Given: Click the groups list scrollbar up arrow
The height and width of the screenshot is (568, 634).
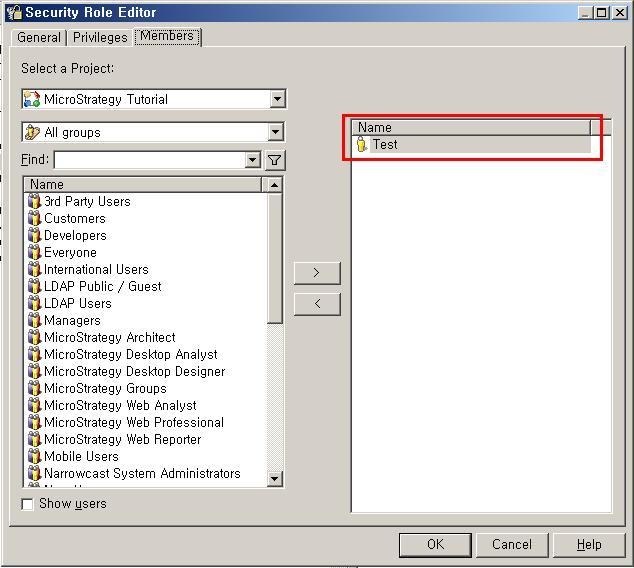Looking at the screenshot, I should coord(274,185).
